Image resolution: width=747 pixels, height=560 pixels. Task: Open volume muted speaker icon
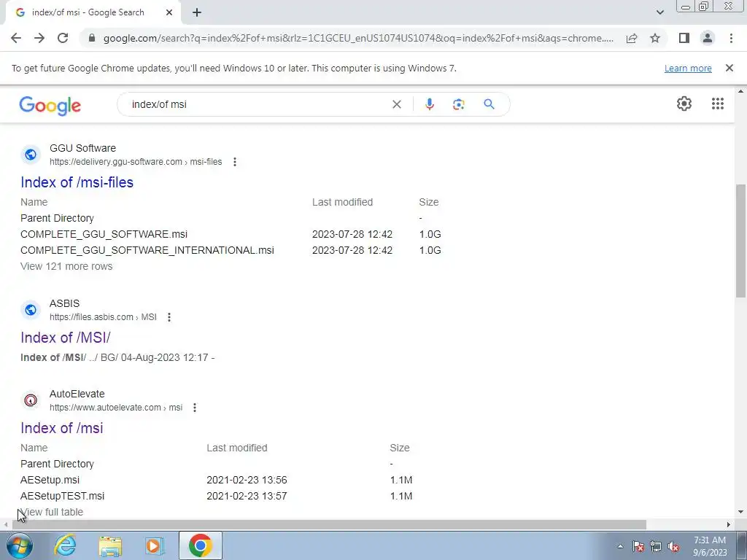673,546
